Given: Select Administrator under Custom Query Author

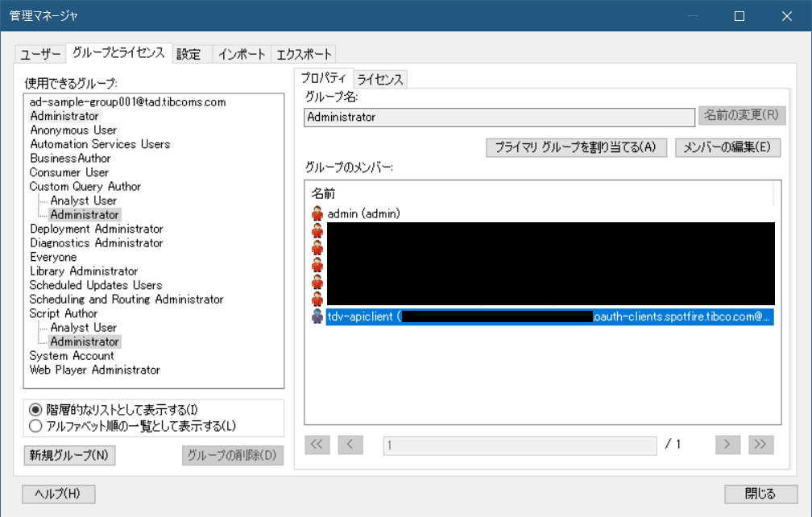Looking at the screenshot, I should coord(85,215).
